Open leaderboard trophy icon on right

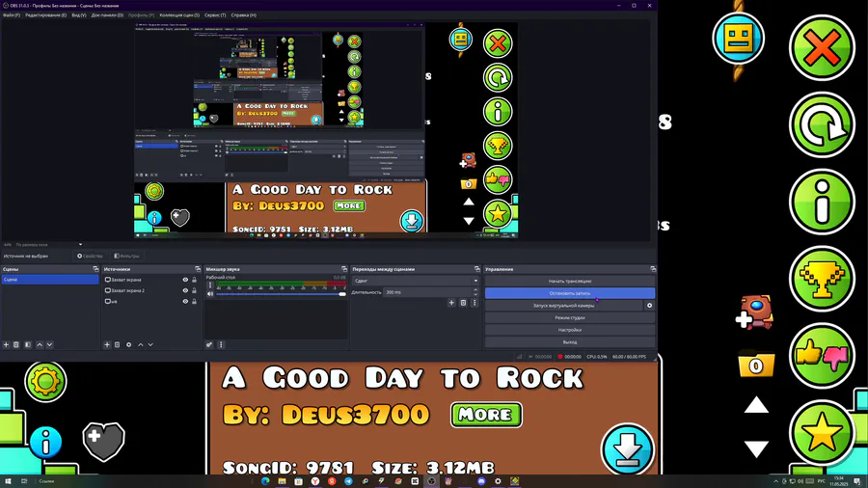coord(822,279)
